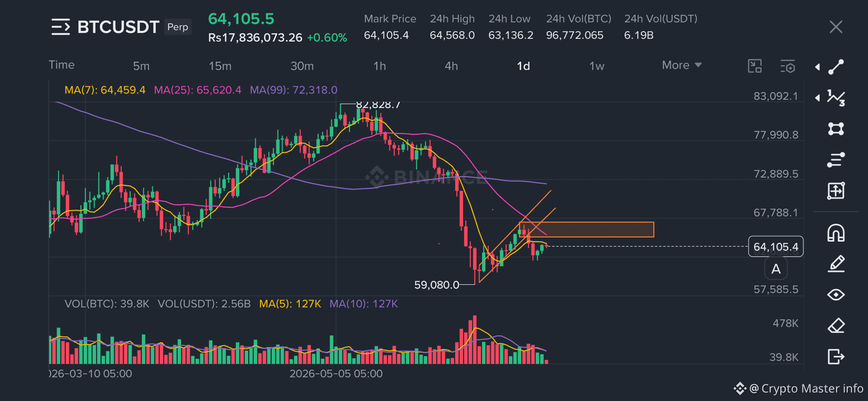This screenshot has height=401, width=868.
Task: Select the Elliott wave pattern tool
Action: coord(836,98)
